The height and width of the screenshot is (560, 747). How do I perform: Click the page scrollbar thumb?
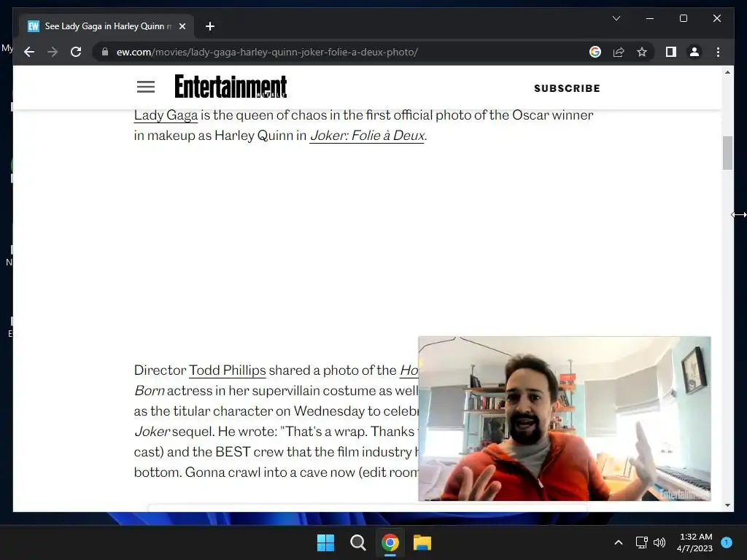click(727, 153)
